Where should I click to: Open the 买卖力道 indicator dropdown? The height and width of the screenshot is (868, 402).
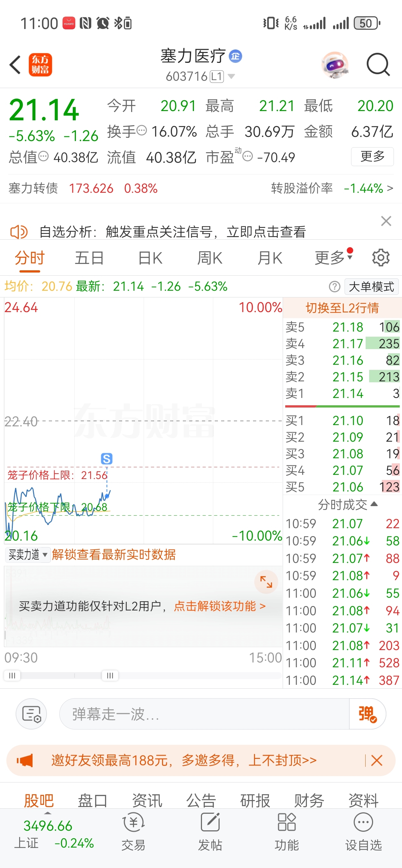pos(28,554)
